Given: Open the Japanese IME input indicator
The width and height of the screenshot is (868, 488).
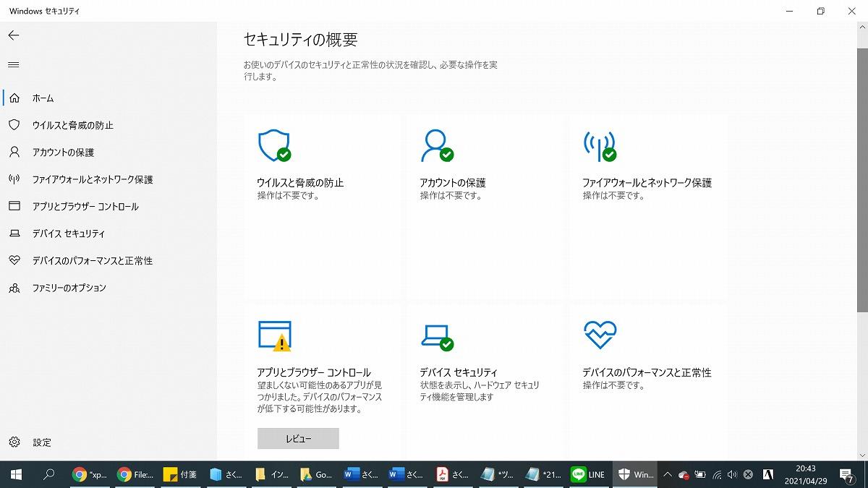Looking at the screenshot, I should pyautogui.click(x=768, y=474).
